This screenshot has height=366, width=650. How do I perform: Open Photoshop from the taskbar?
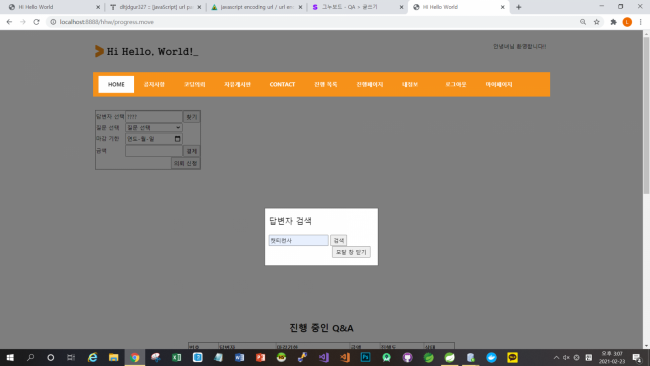(x=366, y=357)
